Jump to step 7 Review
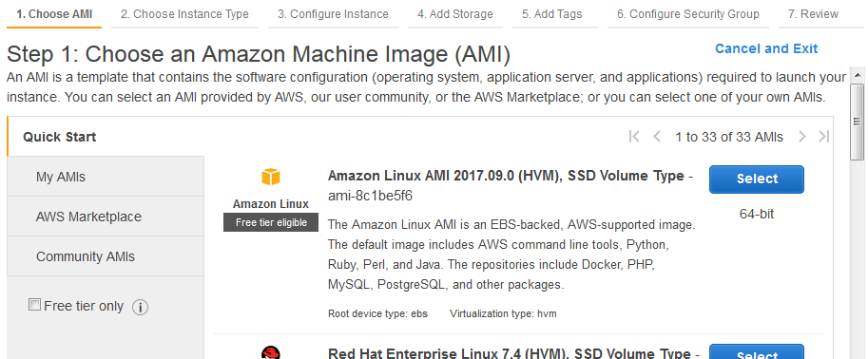This screenshot has width=868, height=359. pos(813,14)
